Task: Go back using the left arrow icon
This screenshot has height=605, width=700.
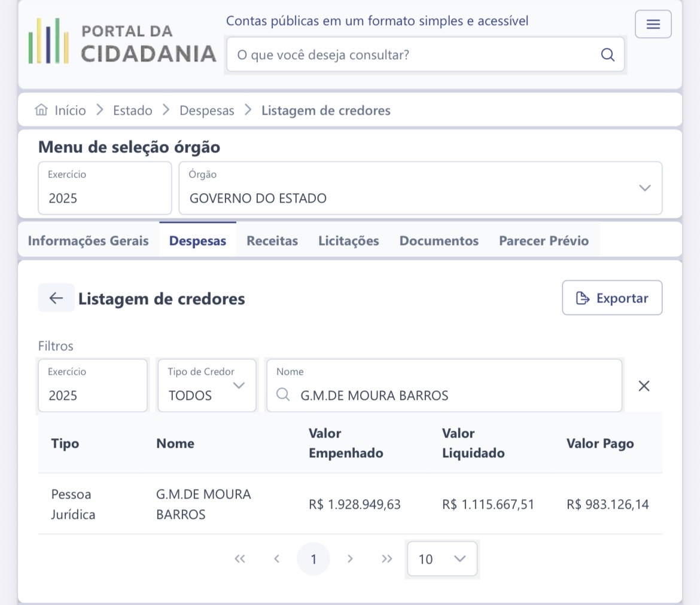Action: click(56, 298)
